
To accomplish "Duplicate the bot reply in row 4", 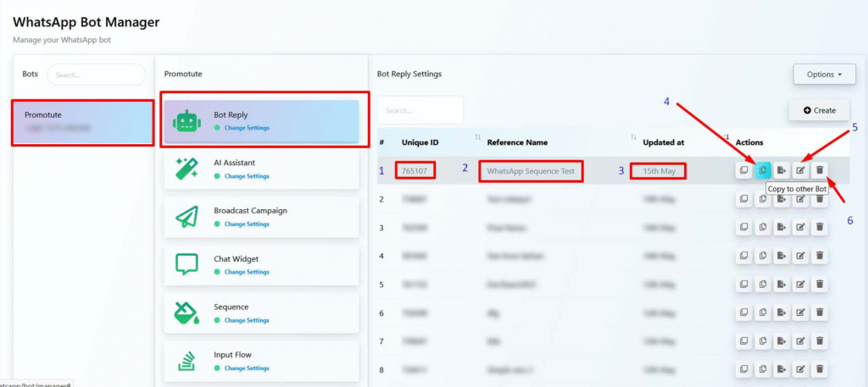I will [x=743, y=256].
